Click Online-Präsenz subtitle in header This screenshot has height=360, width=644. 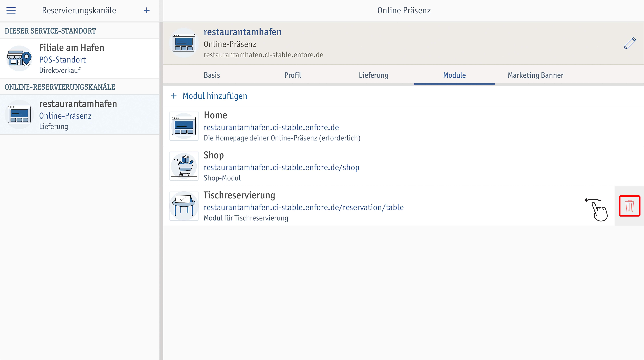tap(230, 44)
